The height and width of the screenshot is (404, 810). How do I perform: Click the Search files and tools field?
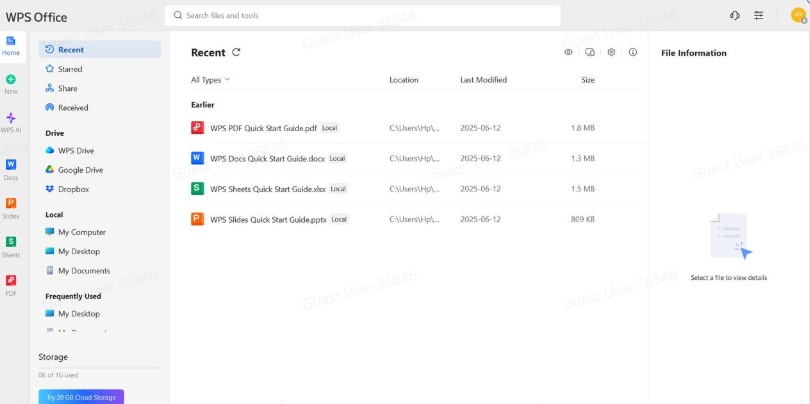click(362, 16)
